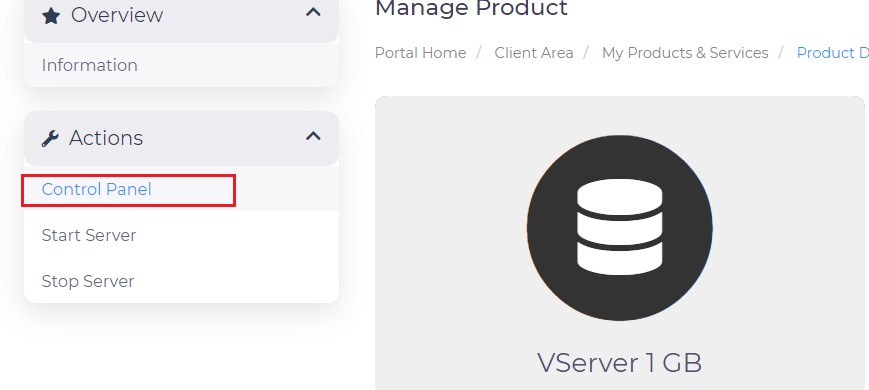Collapse the Overview panel chevron

pyautogui.click(x=314, y=12)
